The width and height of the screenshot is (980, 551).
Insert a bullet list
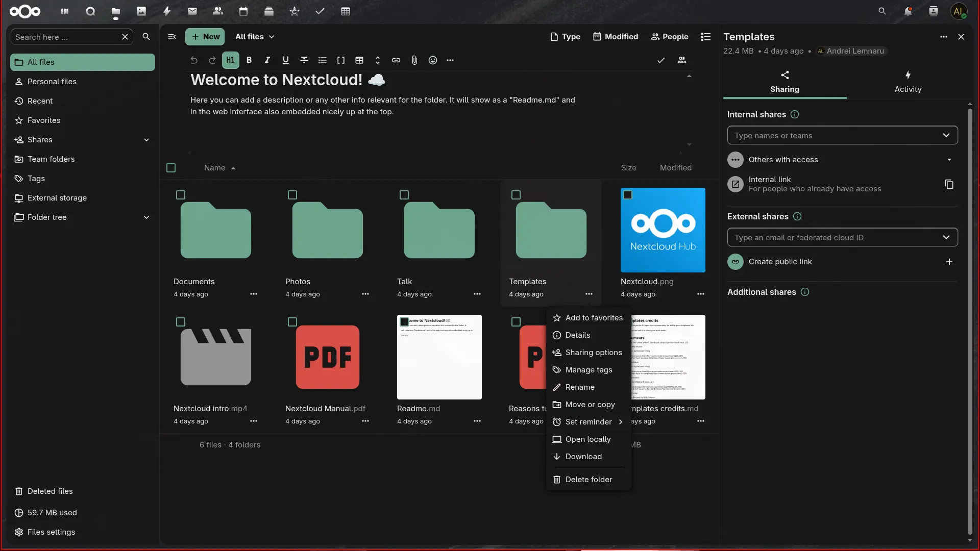click(x=323, y=60)
